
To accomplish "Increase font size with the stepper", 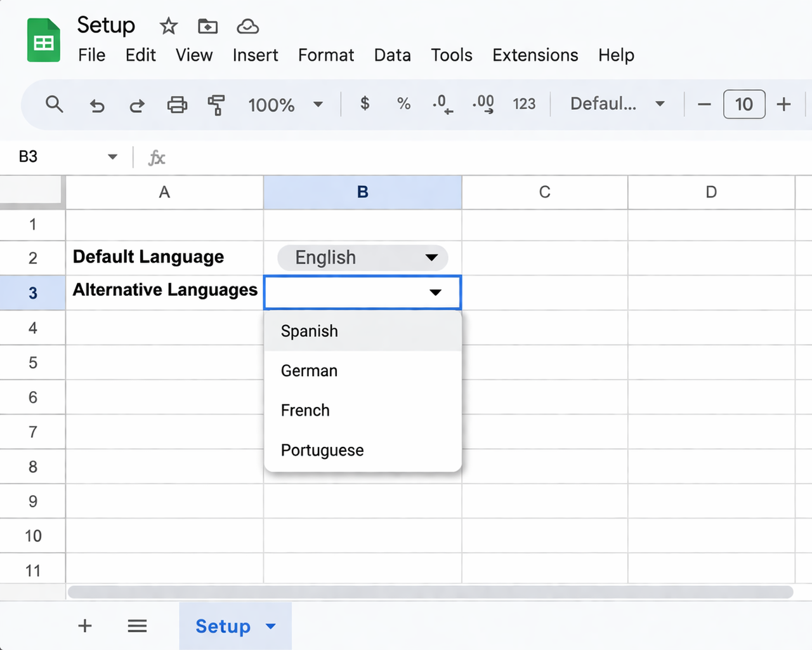I will (784, 104).
